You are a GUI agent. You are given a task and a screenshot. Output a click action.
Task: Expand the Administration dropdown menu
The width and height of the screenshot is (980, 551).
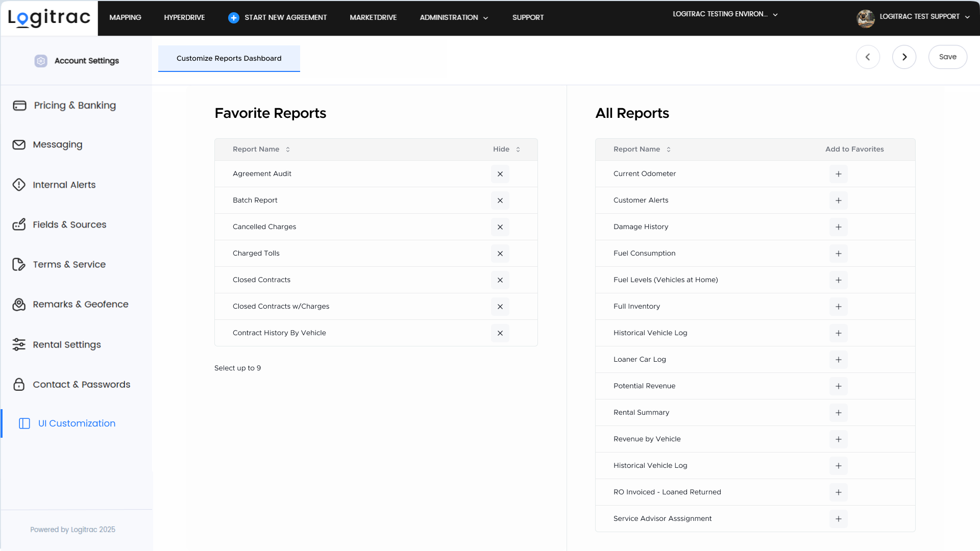(x=454, y=18)
